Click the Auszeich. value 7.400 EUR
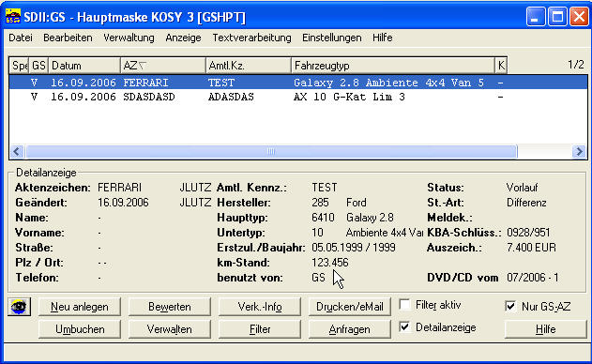592x364 pixels. pos(531,248)
